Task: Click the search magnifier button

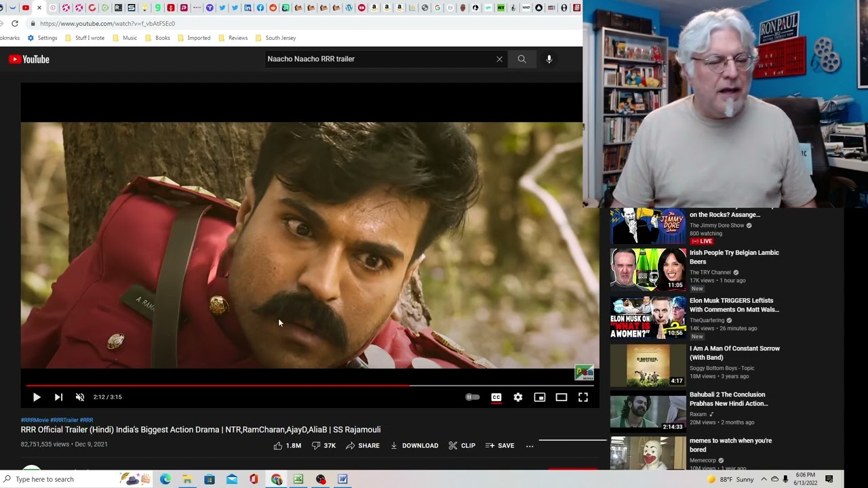Action: tap(521, 59)
